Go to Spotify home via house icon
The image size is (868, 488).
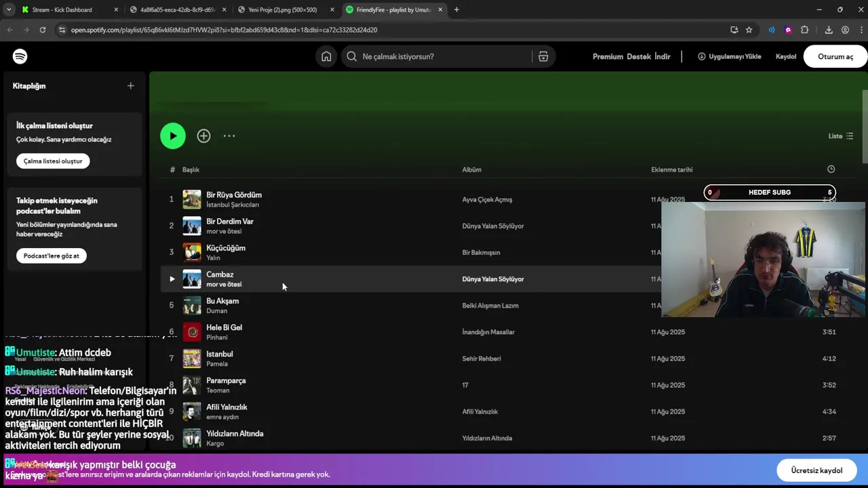click(x=326, y=56)
